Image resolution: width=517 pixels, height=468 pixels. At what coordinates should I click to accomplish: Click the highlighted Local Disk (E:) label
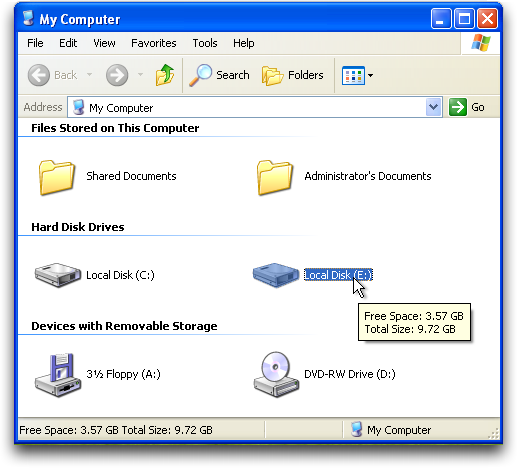click(338, 275)
